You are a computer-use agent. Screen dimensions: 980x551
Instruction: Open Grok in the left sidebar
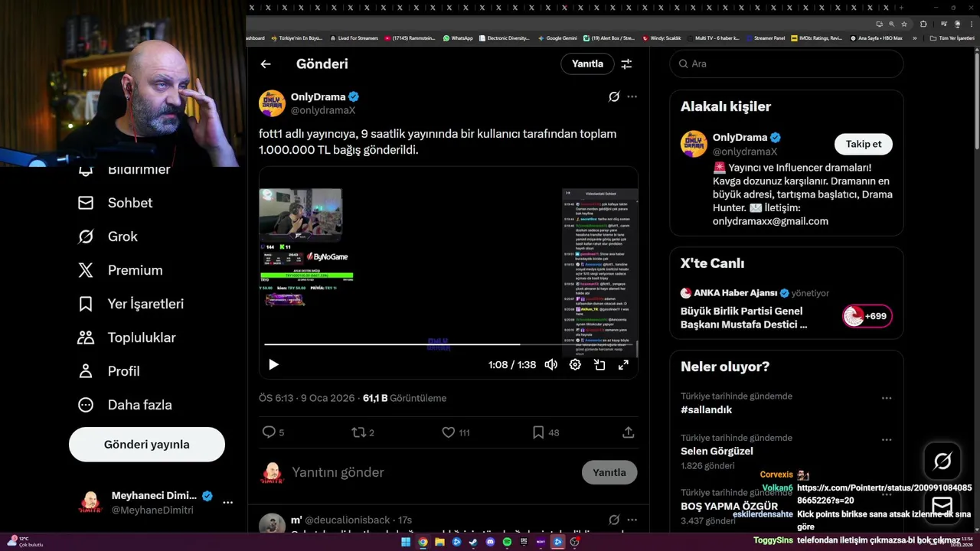[x=108, y=236]
